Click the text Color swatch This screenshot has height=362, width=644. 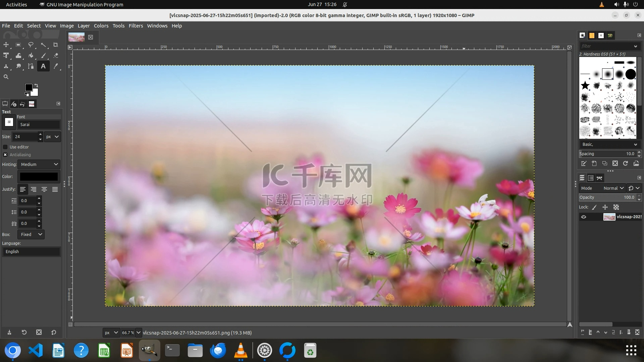click(39, 177)
